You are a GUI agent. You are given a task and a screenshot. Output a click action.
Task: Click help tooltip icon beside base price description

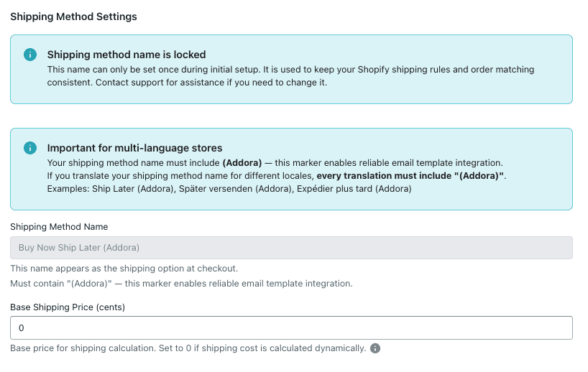tap(375, 349)
